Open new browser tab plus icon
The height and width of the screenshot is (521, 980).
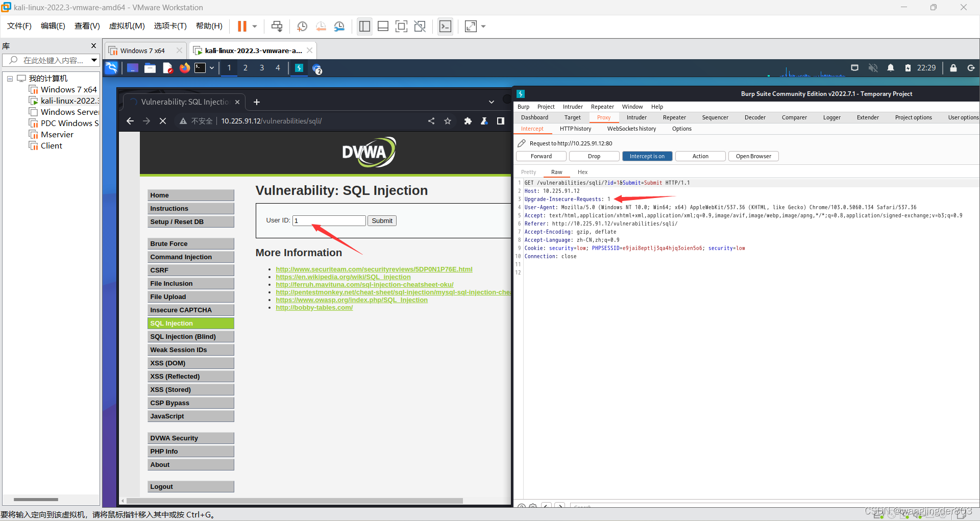click(257, 102)
